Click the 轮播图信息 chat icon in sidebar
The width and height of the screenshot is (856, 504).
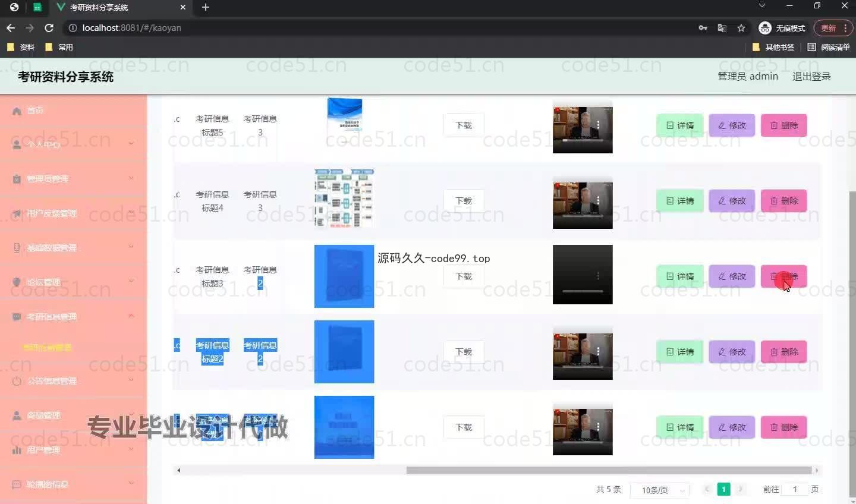click(17, 484)
